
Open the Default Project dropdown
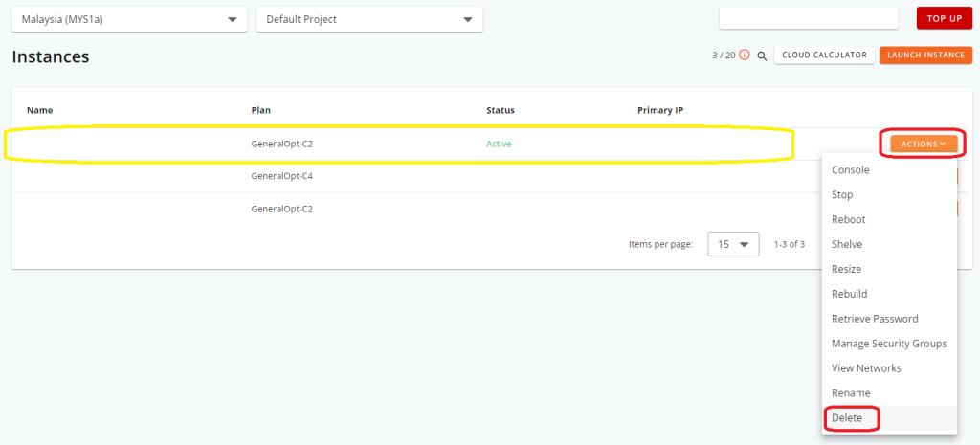tap(369, 19)
